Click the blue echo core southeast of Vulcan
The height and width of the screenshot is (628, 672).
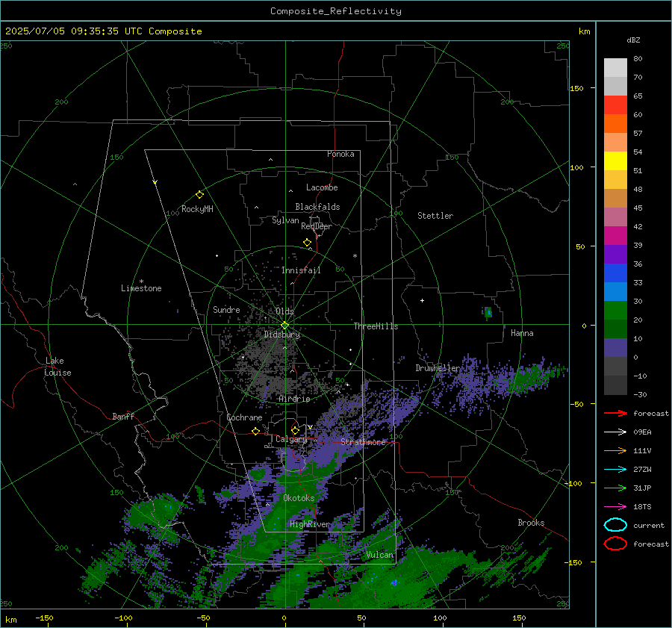(394, 582)
